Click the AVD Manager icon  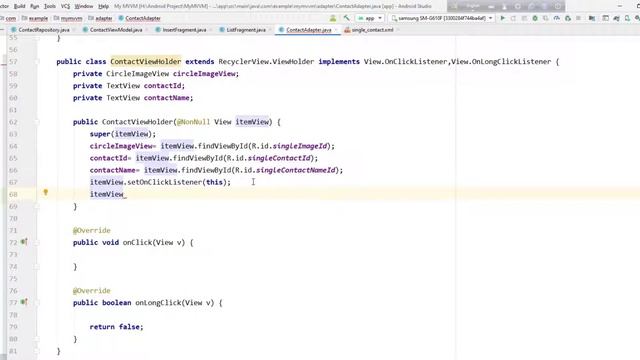pyautogui.click(x=627, y=18)
